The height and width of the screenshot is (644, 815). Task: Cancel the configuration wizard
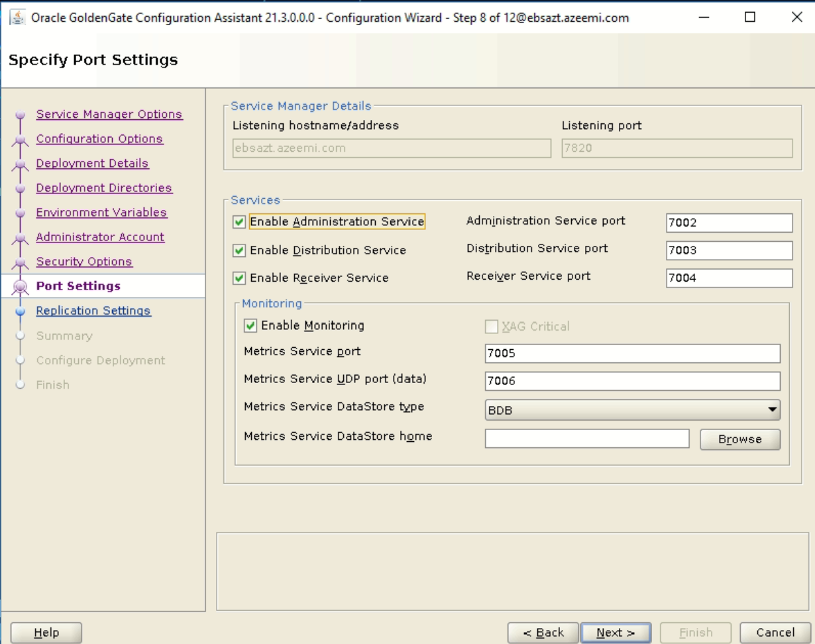point(775,633)
